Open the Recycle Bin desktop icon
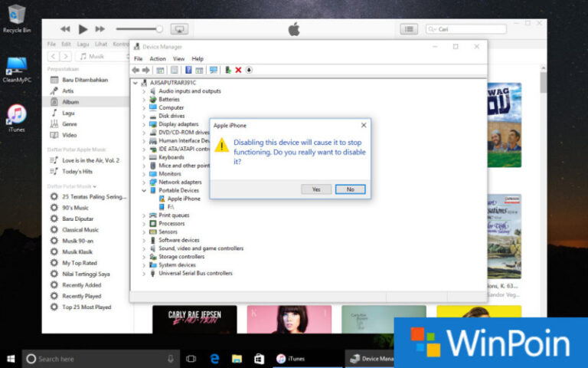The height and width of the screenshot is (368, 588). coord(16,15)
